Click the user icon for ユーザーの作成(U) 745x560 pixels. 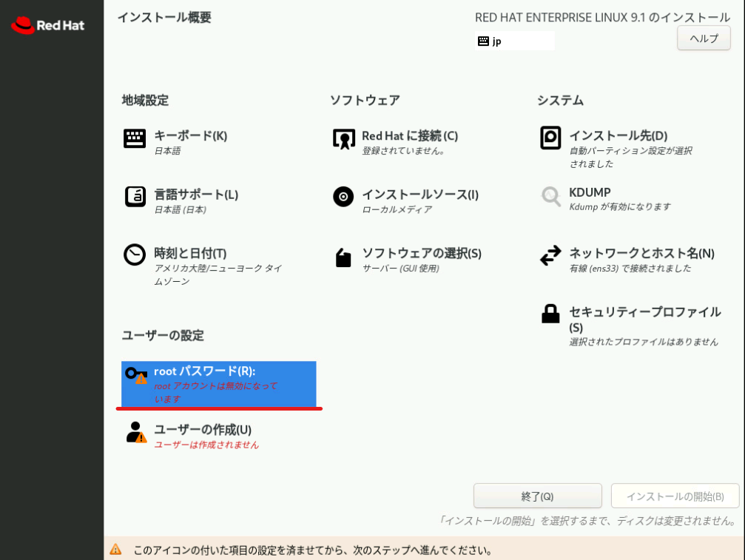[x=136, y=432]
